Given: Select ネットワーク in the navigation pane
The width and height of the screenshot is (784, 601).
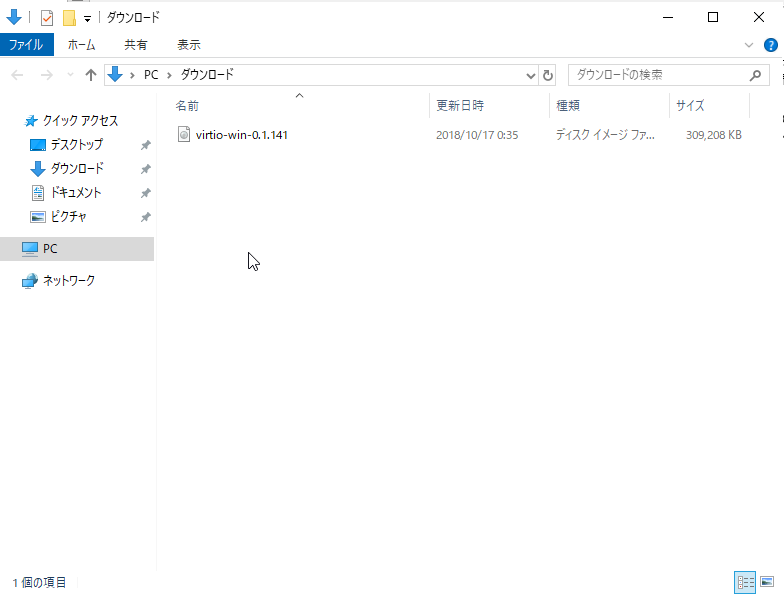Looking at the screenshot, I should click(x=68, y=280).
